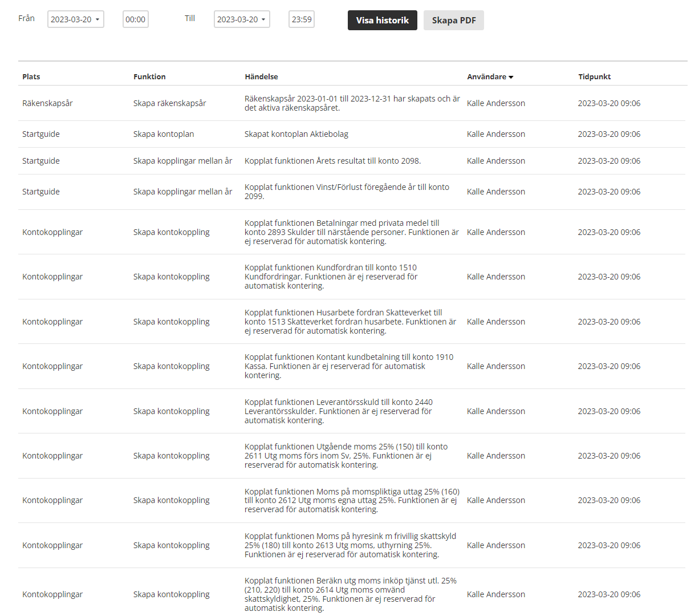Click Kalle Andersson in the Räkenskapsår row
The width and height of the screenshot is (699, 616).
[x=496, y=103]
